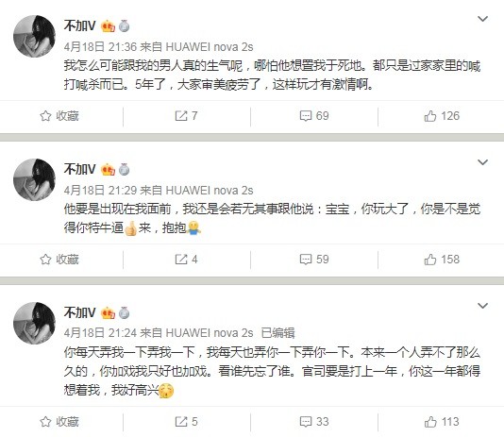Expand the chevron menu on the 21:36 post
Screen dimensions: 504x437
(x=483, y=19)
